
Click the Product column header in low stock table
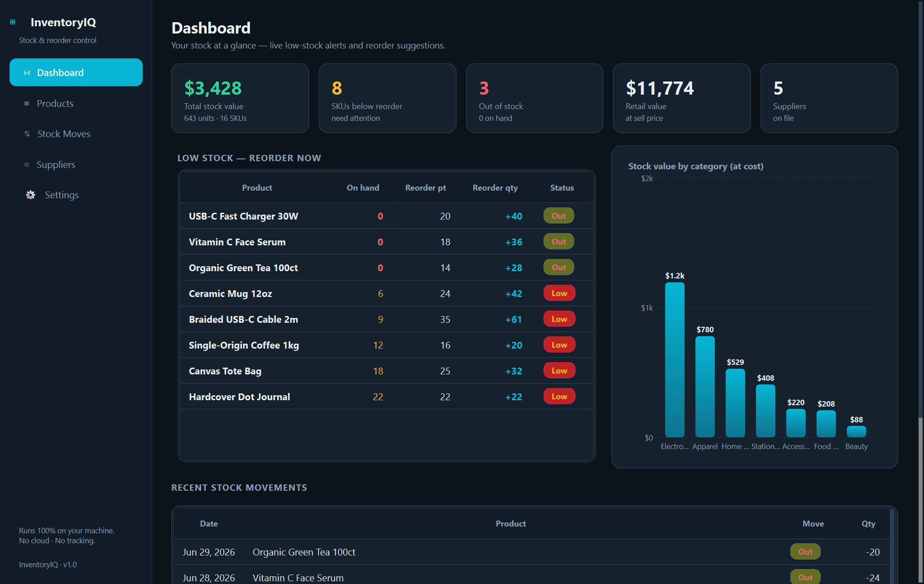257,188
